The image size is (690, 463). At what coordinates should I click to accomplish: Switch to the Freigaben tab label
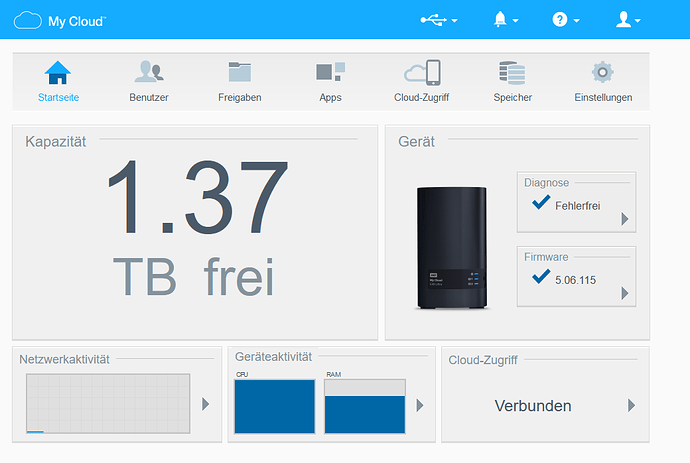240,97
